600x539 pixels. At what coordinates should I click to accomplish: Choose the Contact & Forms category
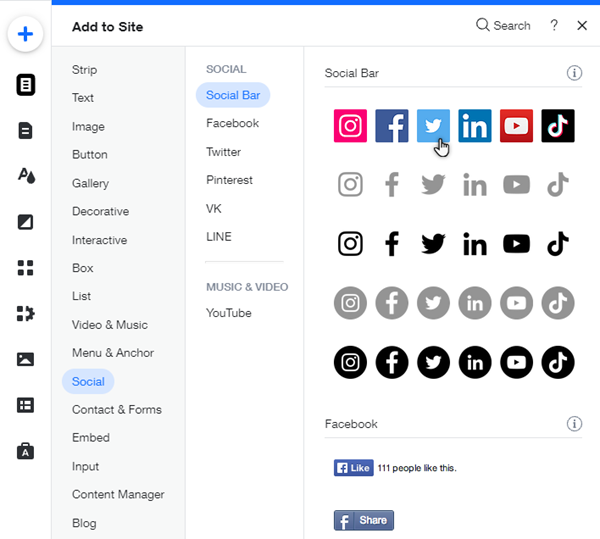click(x=117, y=409)
